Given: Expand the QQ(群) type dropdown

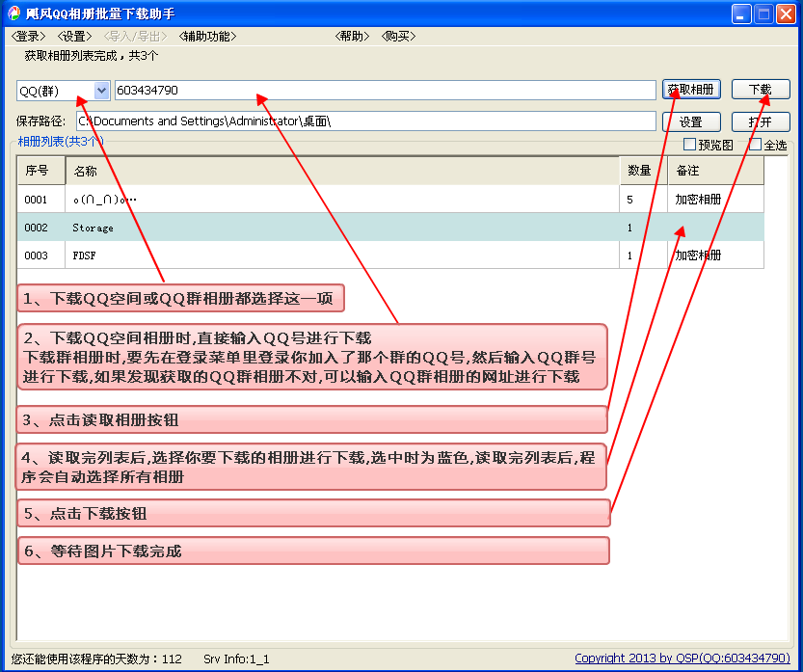Looking at the screenshot, I should tap(101, 91).
